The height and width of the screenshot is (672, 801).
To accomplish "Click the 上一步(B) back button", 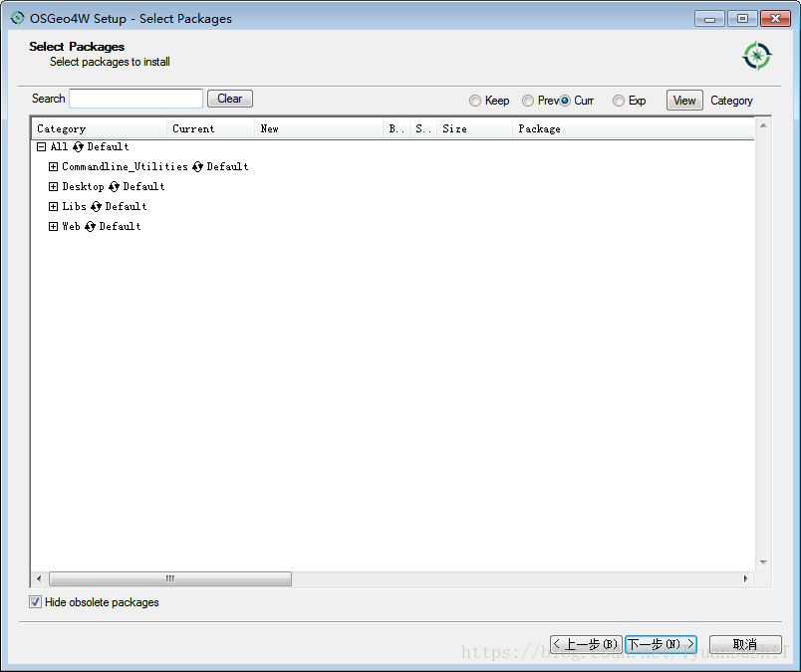I will point(586,644).
